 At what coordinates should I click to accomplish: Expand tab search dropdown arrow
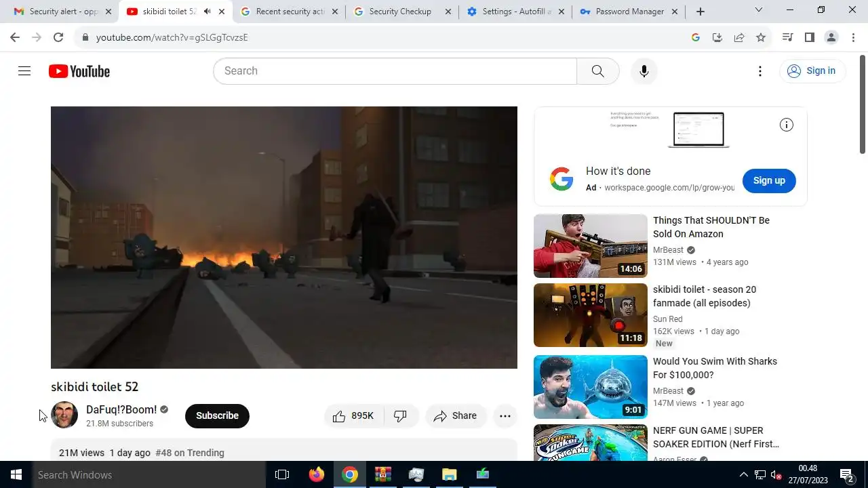759,10
